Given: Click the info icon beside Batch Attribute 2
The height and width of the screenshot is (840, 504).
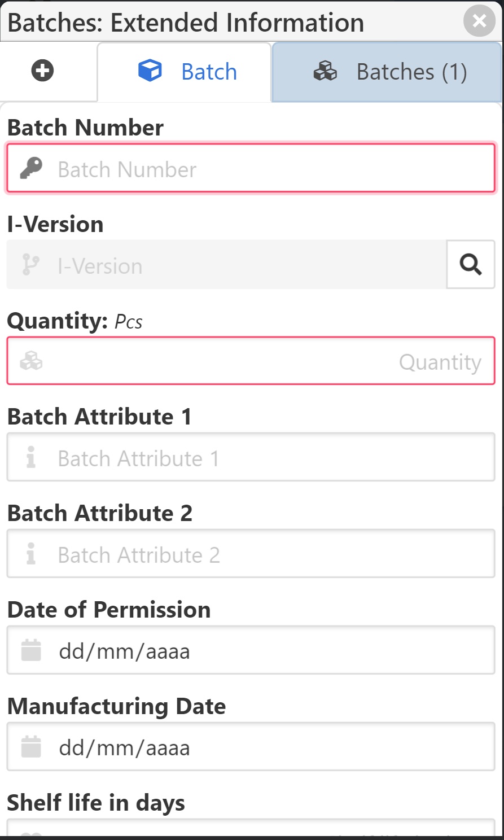Looking at the screenshot, I should (32, 554).
